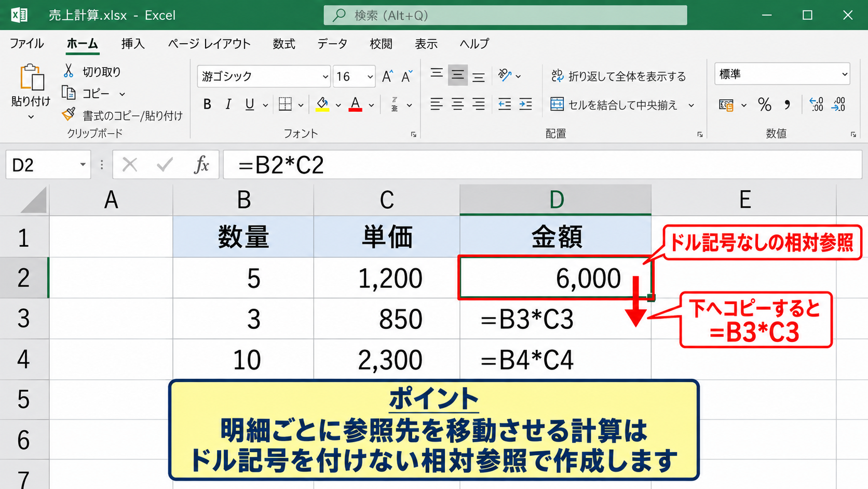
Task: Expand the copy options arrow
Action: tap(122, 94)
